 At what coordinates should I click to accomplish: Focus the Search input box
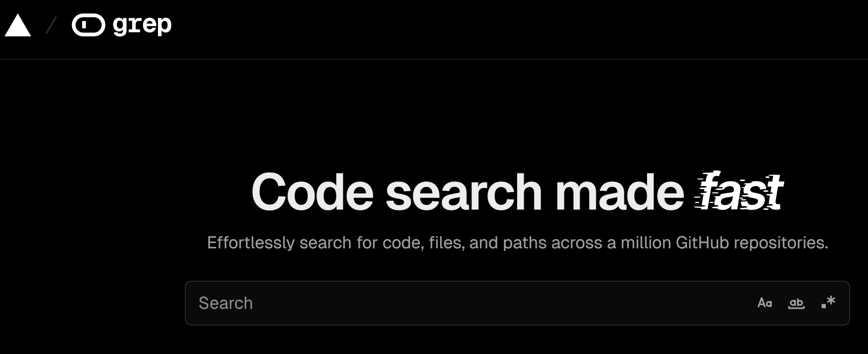[x=517, y=303]
